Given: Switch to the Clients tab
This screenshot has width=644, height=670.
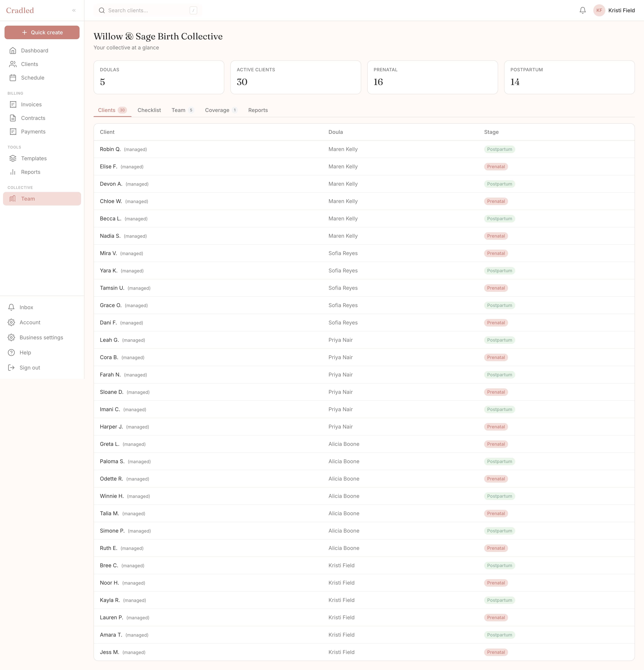Looking at the screenshot, I should (x=113, y=110).
